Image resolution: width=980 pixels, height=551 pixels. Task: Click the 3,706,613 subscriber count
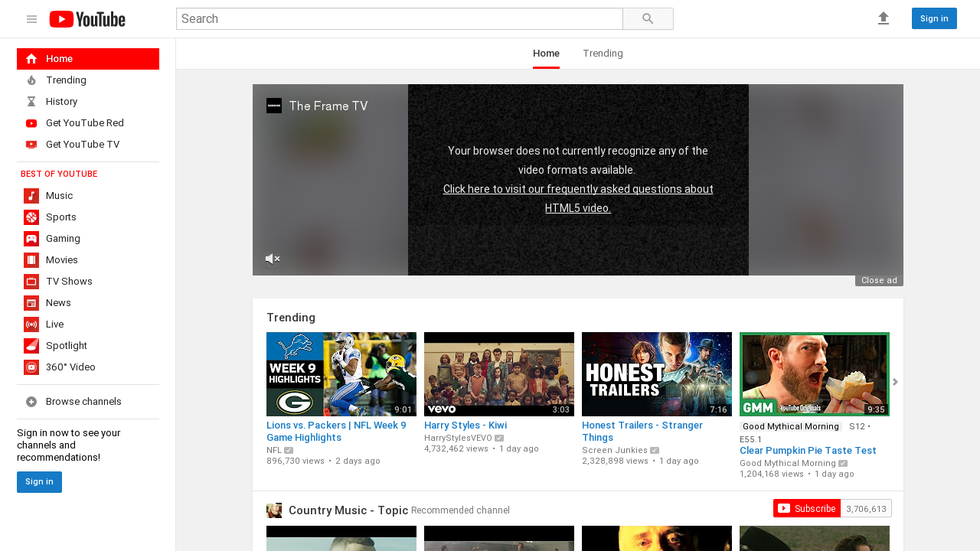coord(866,508)
